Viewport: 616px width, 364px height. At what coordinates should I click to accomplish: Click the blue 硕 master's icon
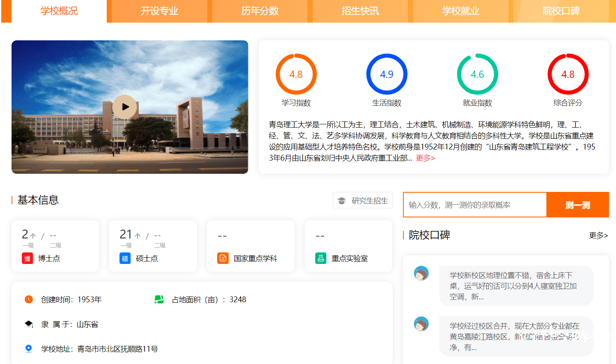125,258
